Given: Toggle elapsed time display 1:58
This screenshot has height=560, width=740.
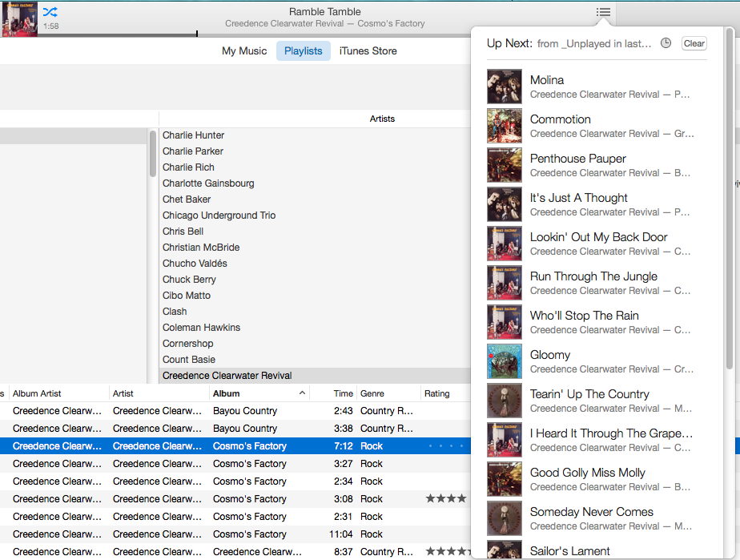Looking at the screenshot, I should click(x=51, y=26).
